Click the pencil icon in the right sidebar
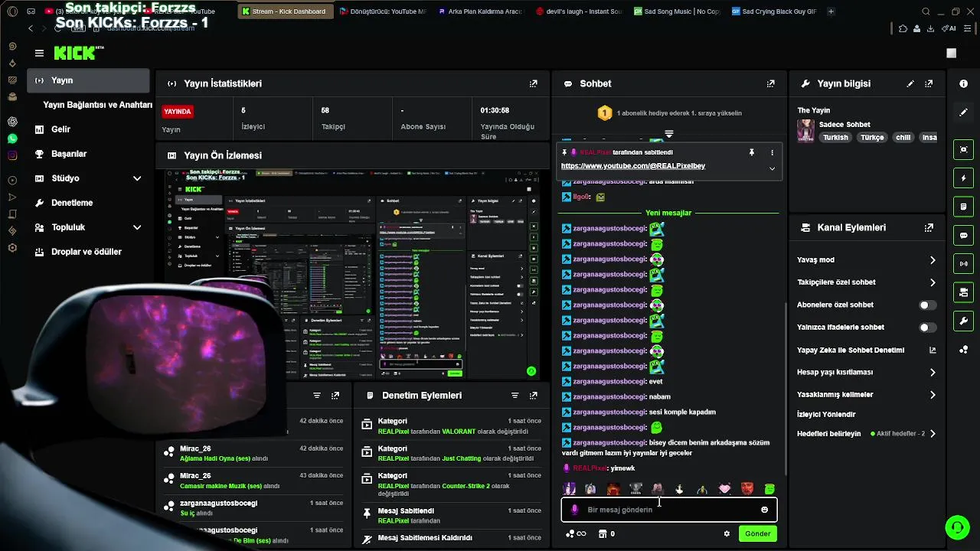 coord(964,112)
